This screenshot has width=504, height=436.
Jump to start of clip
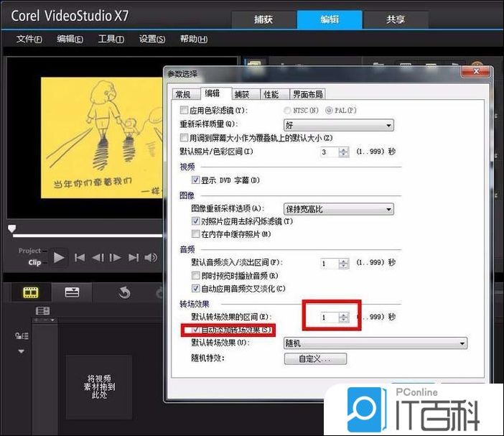[x=80, y=258]
